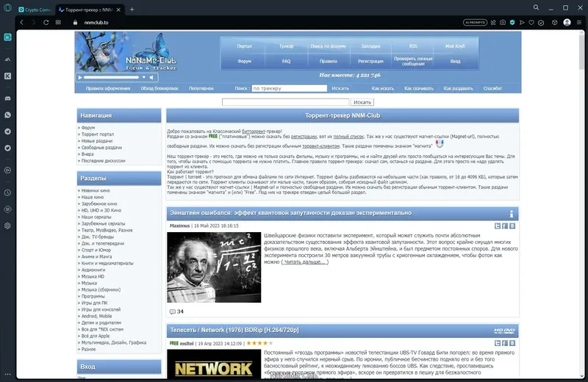Open the sidebar three-dots setup menu
588x382 pixels.
click(x=7, y=374)
